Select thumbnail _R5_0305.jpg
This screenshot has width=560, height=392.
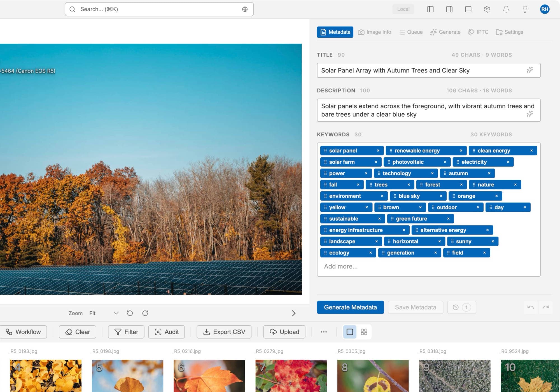373,376
